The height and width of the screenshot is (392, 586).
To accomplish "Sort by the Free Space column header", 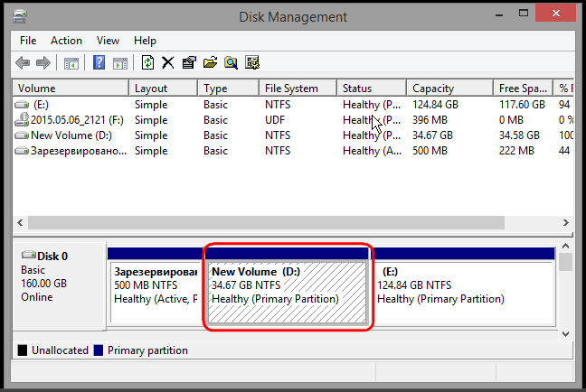I will 524,89.
